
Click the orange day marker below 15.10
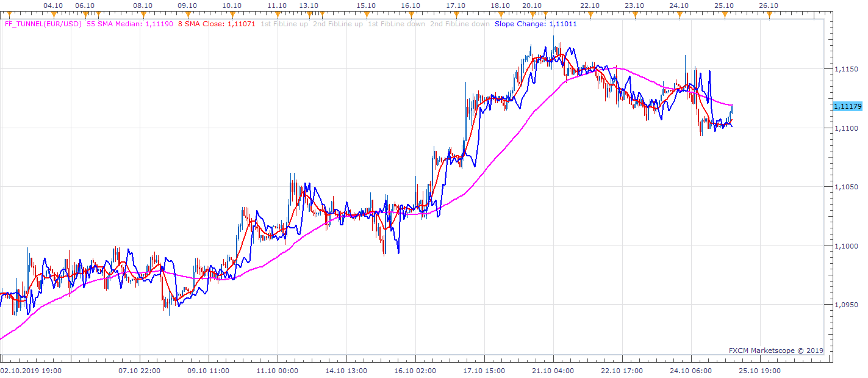tap(366, 13)
